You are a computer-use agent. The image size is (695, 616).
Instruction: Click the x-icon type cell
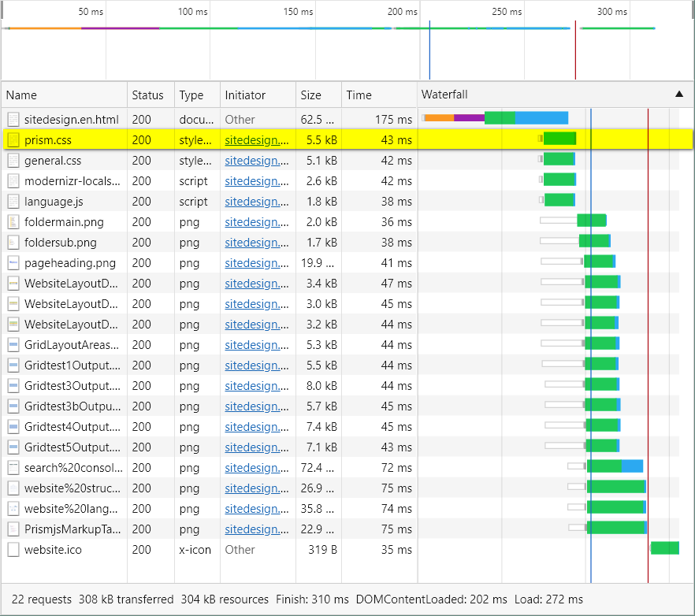[x=195, y=550]
